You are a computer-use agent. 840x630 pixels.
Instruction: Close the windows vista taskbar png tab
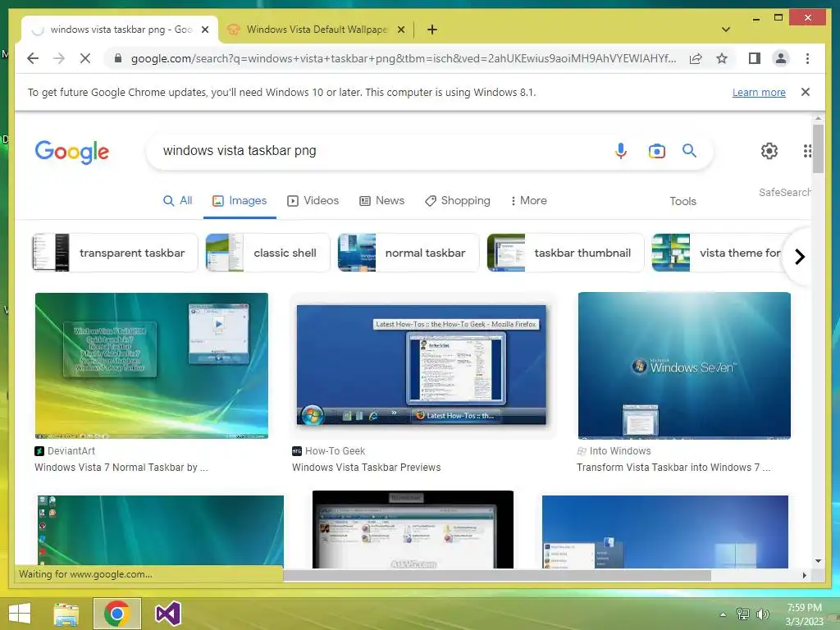click(x=204, y=30)
